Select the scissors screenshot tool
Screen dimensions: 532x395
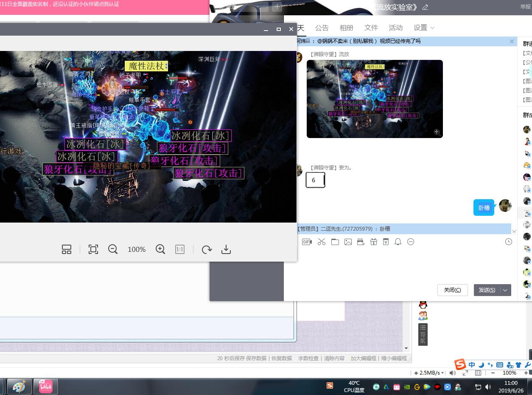[x=322, y=242]
